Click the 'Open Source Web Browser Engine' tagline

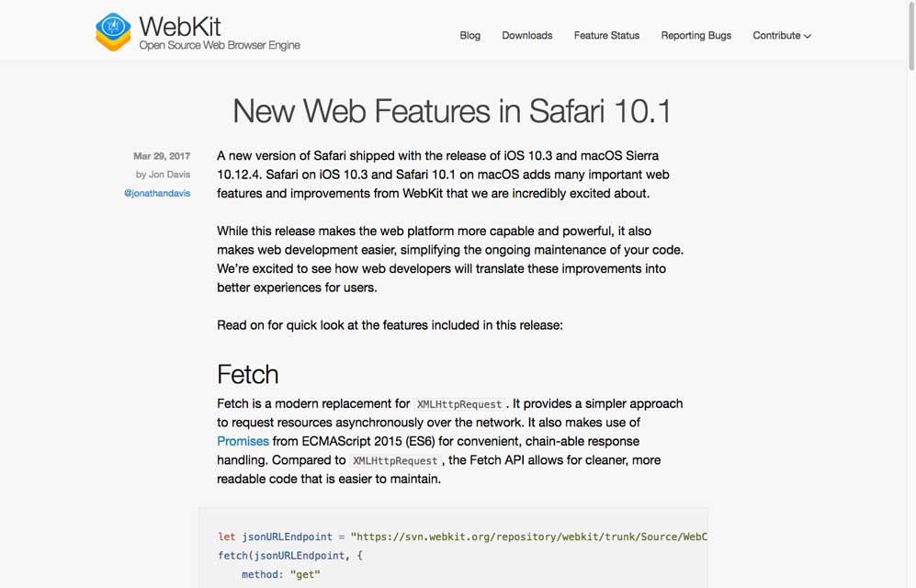(220, 45)
